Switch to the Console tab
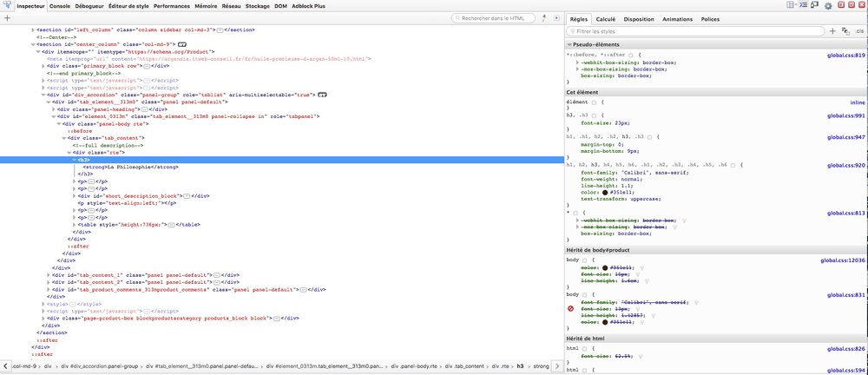This screenshot has height=375, width=868. click(x=60, y=6)
